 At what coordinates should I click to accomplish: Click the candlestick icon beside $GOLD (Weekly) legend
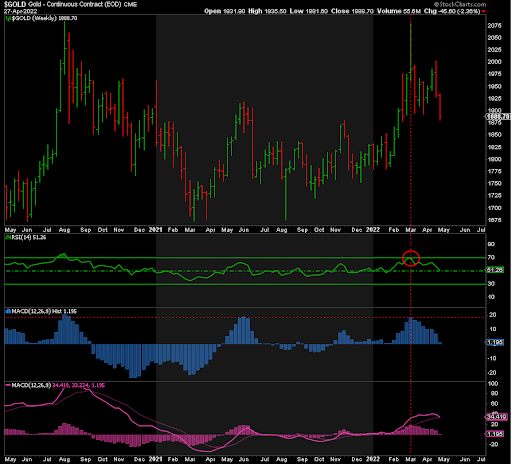coord(8,18)
